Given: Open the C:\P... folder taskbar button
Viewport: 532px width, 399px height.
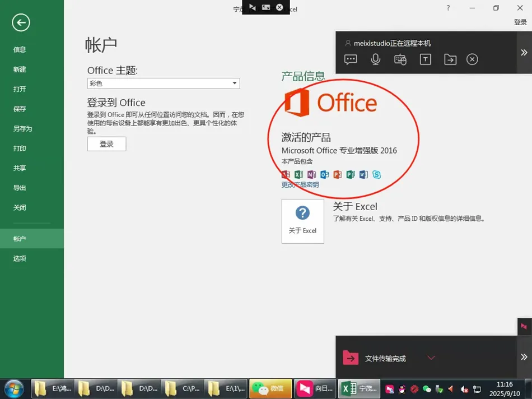Looking at the screenshot, I should point(183,388).
